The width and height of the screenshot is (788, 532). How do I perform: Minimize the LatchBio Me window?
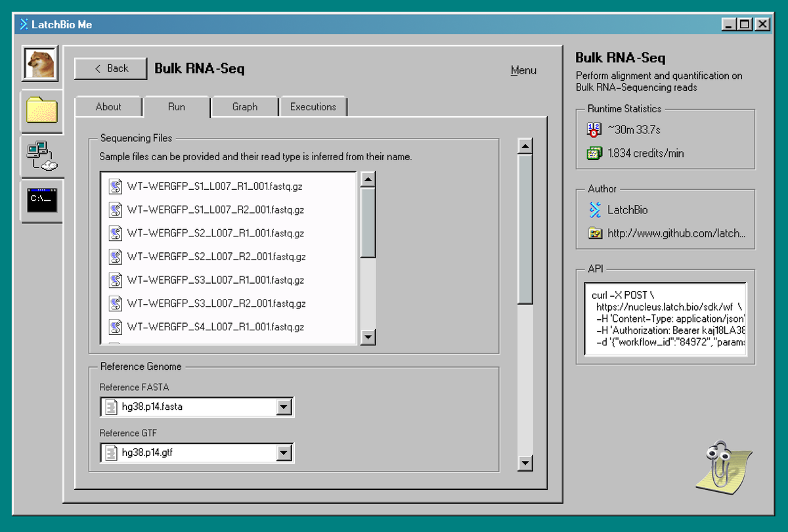[729, 24]
